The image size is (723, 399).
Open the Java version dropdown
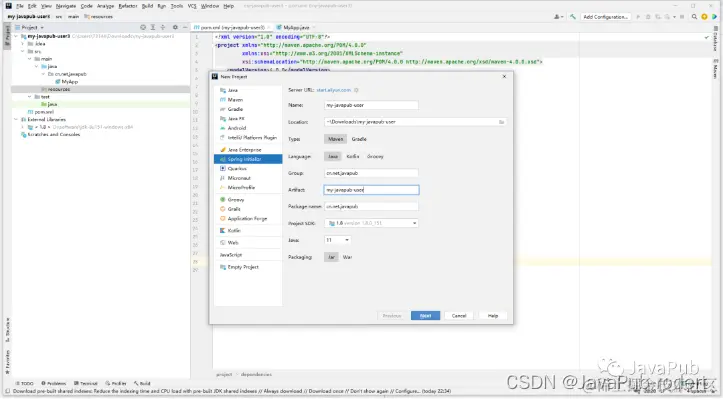coord(338,240)
